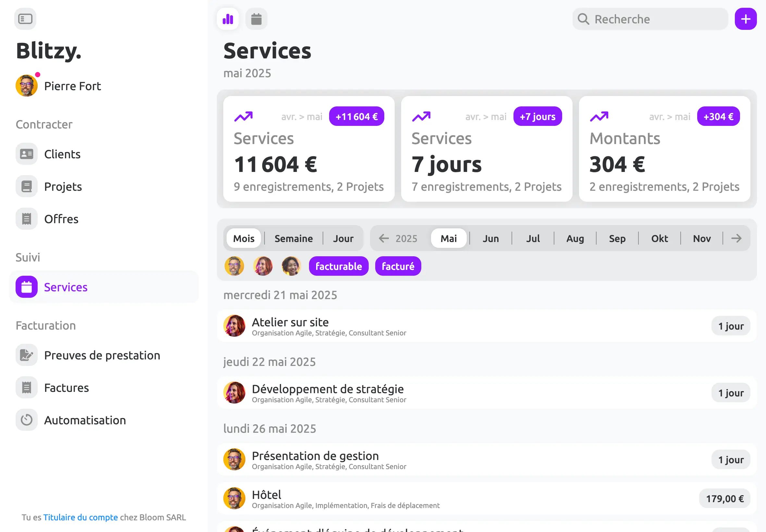
Task: Select the Mai month tab
Action: (x=449, y=238)
